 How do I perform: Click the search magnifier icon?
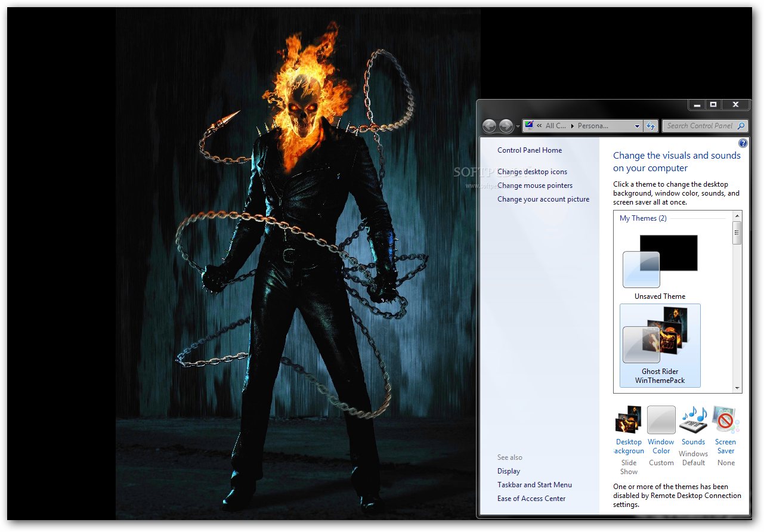coord(741,126)
